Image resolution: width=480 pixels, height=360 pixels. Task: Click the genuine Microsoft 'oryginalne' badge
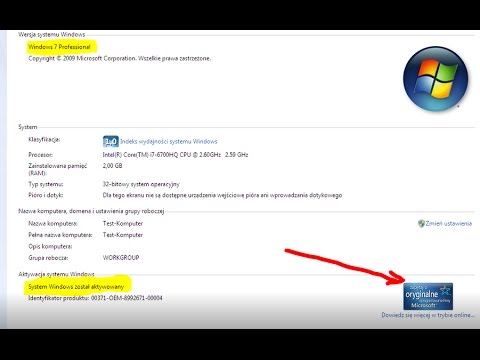(428, 296)
